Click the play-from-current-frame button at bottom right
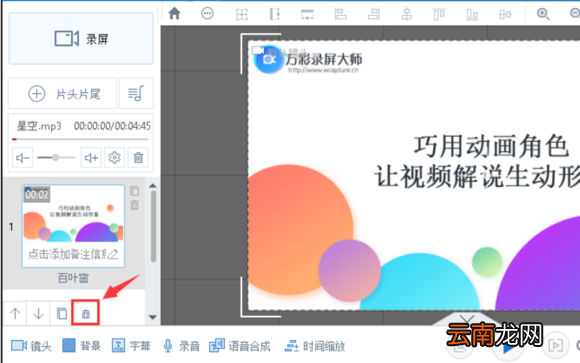The width and height of the screenshot is (580, 363). pyautogui.click(x=556, y=346)
